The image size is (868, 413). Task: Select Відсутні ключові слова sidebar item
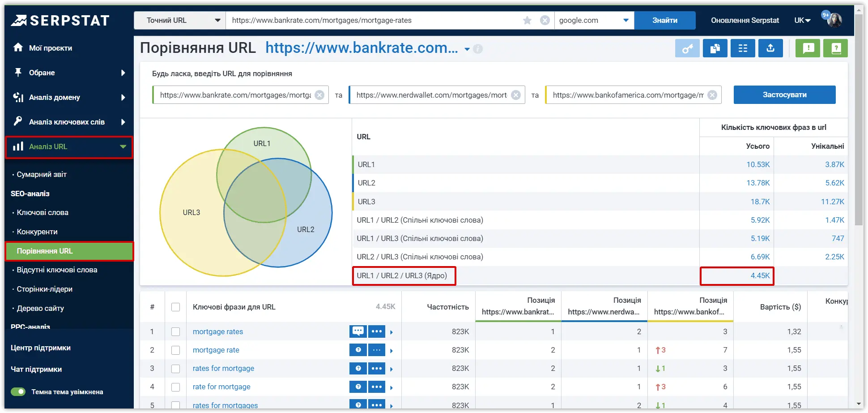click(57, 270)
